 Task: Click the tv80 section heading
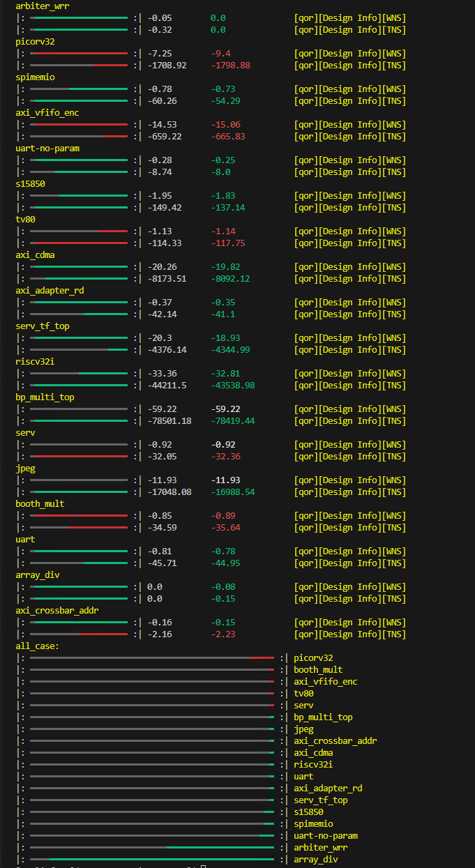[25, 220]
